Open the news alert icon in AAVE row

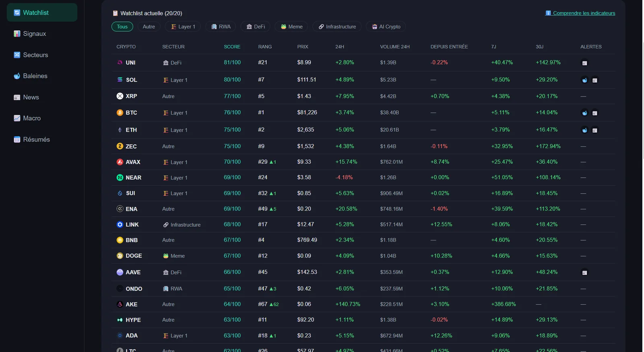[584, 273]
